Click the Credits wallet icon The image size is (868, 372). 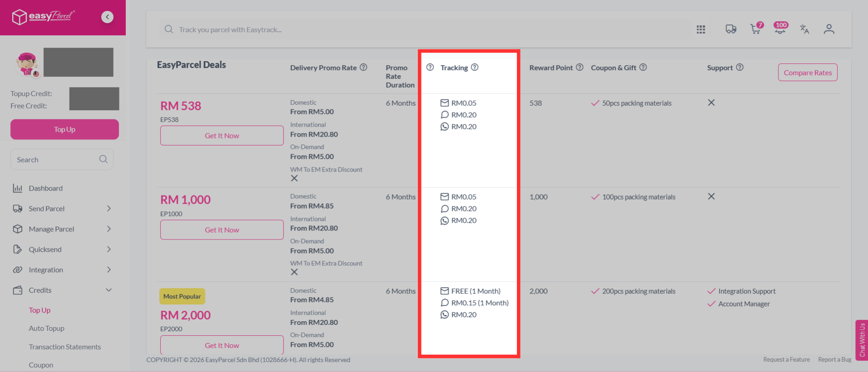click(18, 290)
